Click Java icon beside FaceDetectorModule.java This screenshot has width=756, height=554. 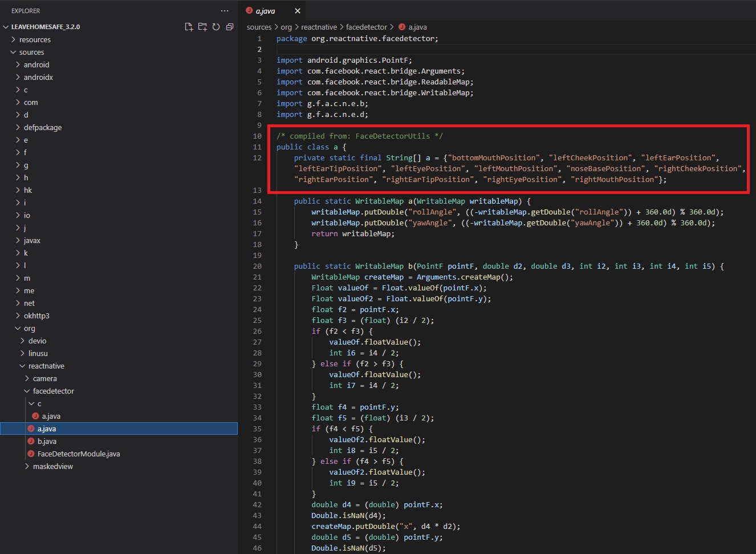pyautogui.click(x=31, y=454)
